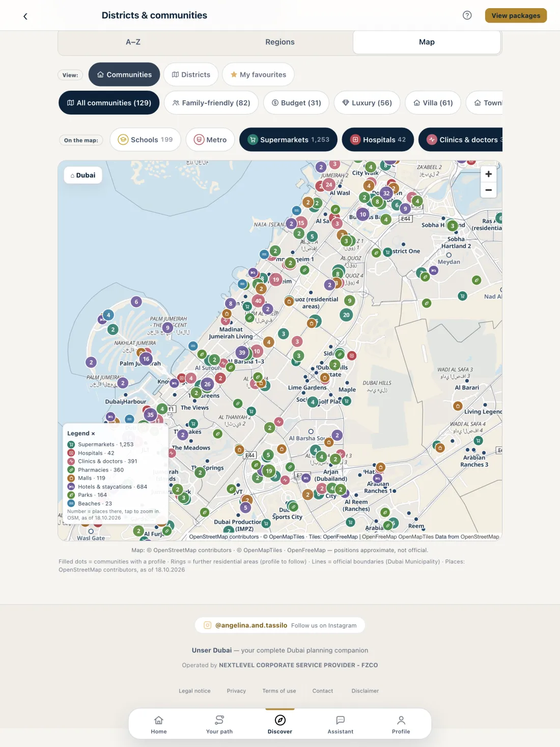This screenshot has width=560, height=747.
Task: Filter by Family-friendly (82)
Action: tap(211, 103)
